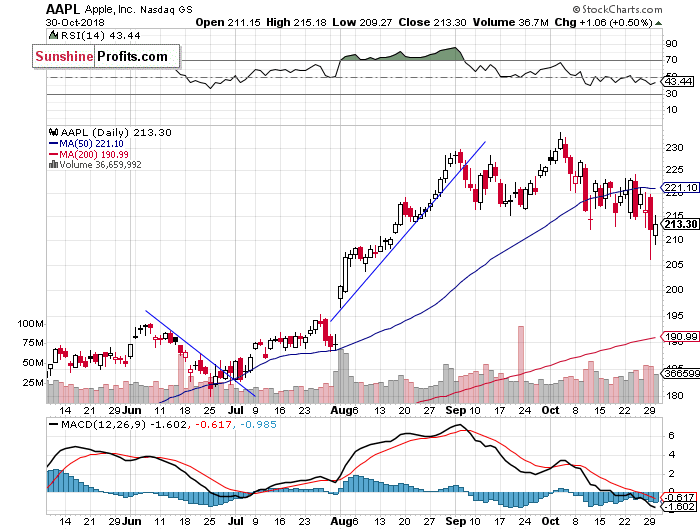700x530 pixels.
Task: Click the price axis label 195
Action: (x=674, y=316)
